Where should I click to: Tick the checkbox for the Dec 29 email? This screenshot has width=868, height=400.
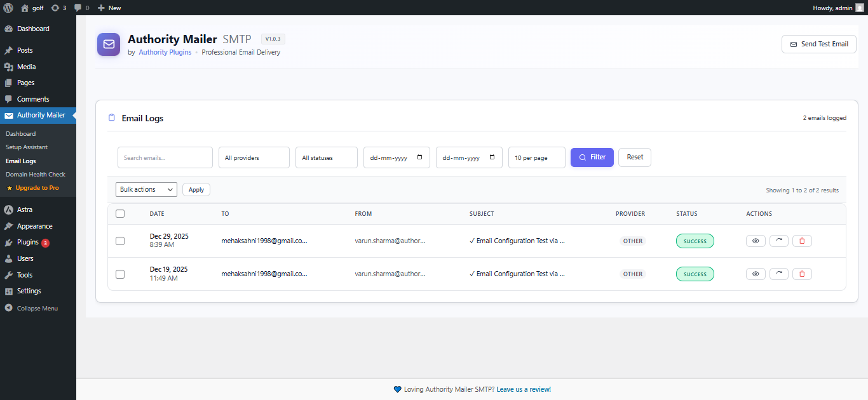[x=120, y=241]
